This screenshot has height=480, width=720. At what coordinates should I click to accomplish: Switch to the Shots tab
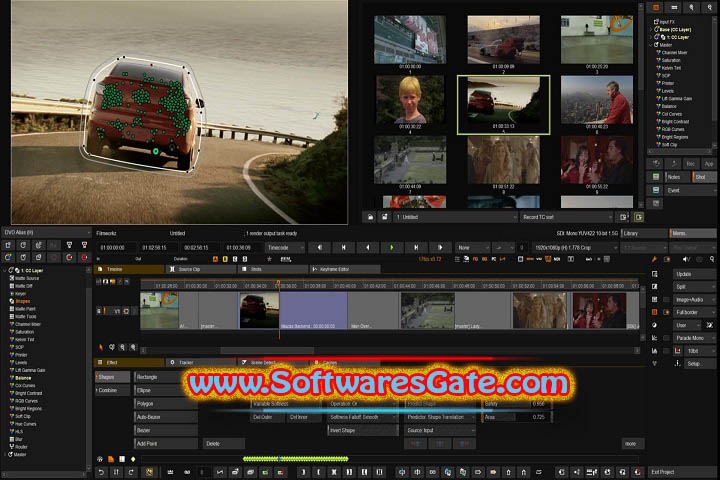point(273,269)
